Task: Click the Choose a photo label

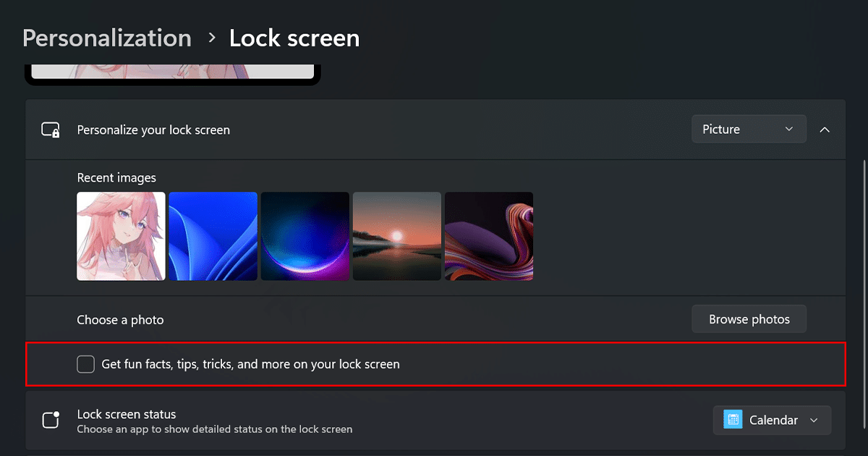Action: pos(121,320)
